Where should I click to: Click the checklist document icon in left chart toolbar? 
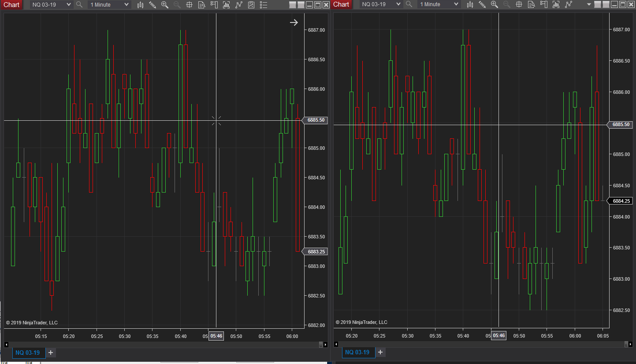click(251, 4)
